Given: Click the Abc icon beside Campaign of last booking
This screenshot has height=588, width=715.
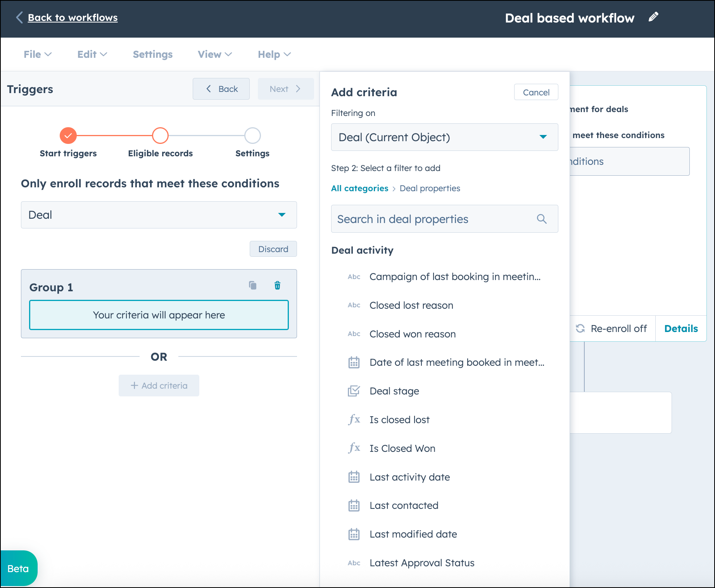Looking at the screenshot, I should pos(354,277).
